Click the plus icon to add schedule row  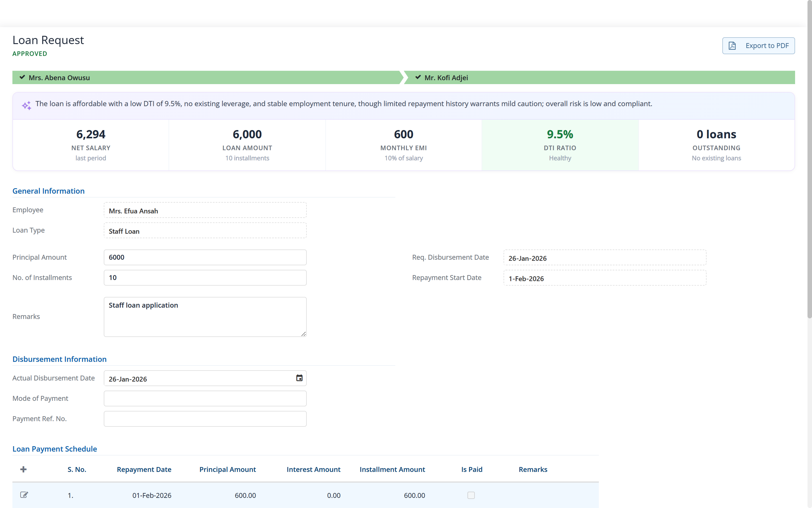point(23,469)
